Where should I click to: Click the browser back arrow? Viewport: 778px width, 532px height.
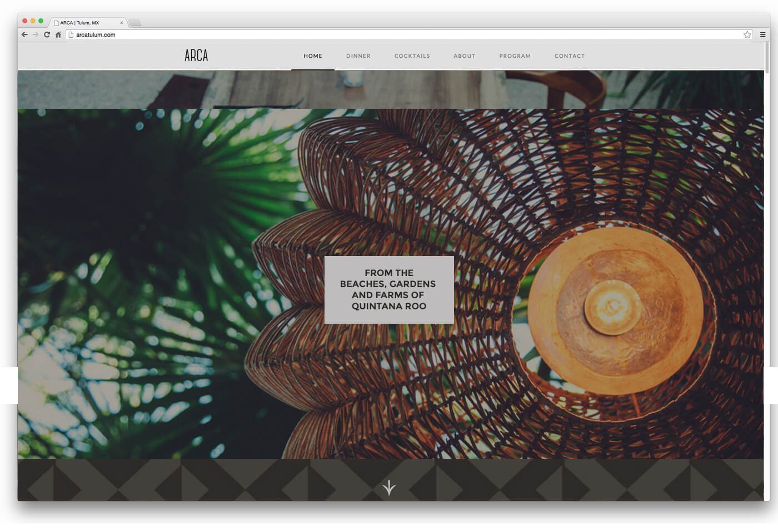tap(24, 34)
